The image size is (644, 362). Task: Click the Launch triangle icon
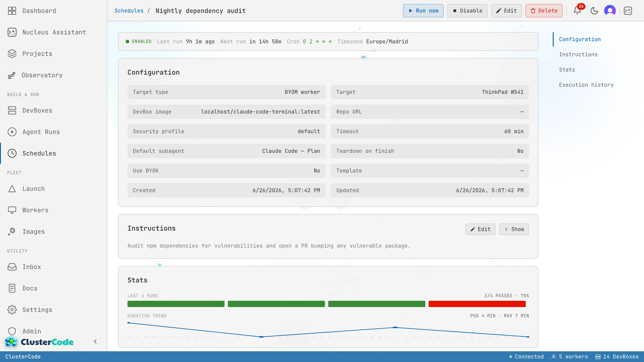click(12, 189)
